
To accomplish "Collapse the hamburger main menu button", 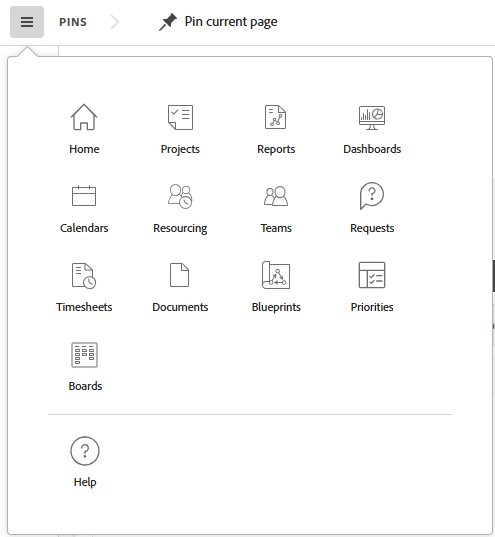I will click(x=27, y=22).
